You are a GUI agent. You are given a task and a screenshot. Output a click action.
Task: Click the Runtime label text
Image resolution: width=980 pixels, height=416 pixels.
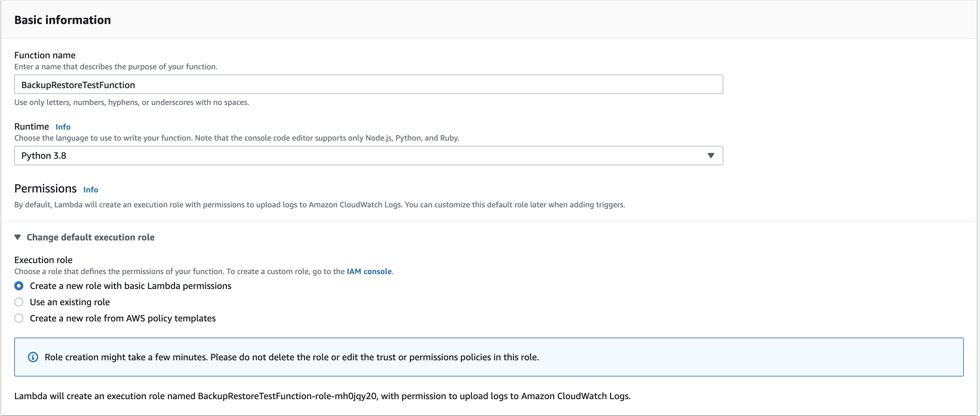pos(31,126)
